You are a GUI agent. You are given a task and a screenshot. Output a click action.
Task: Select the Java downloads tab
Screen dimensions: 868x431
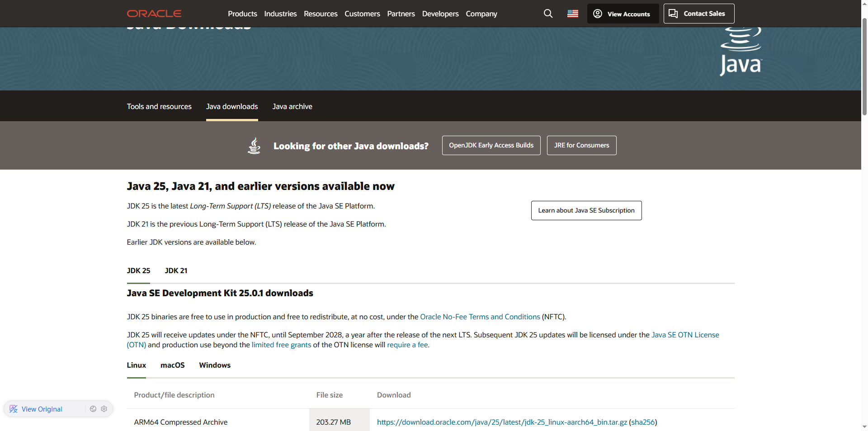pyautogui.click(x=232, y=106)
